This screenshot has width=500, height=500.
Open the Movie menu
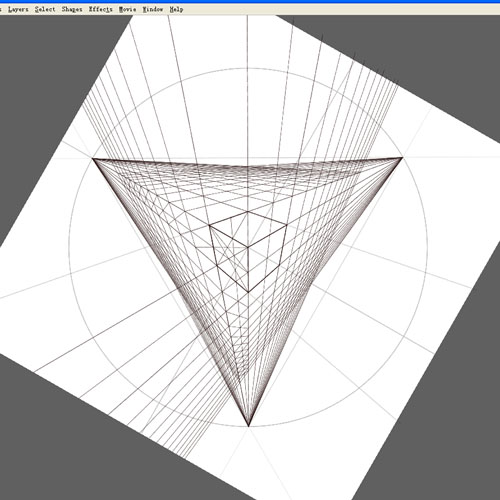pos(128,9)
